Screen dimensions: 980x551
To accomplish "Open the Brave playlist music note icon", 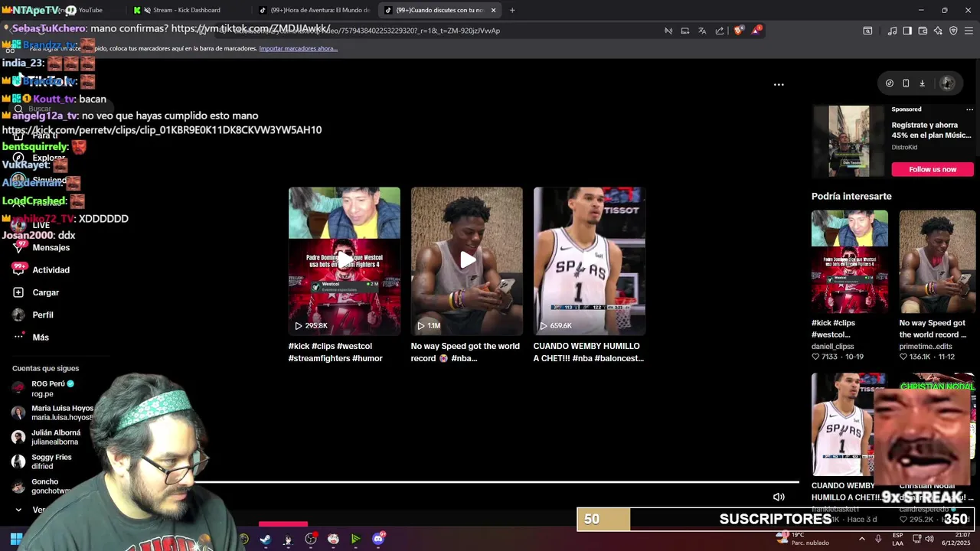I will [892, 31].
